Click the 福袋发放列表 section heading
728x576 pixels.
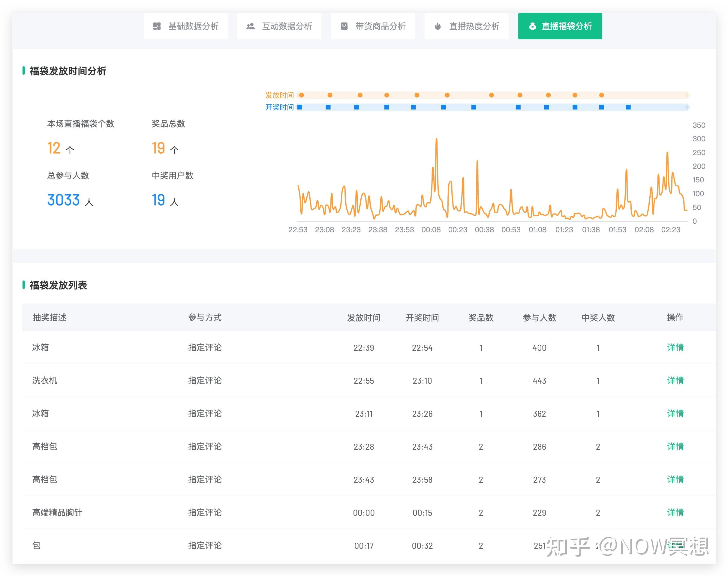coord(58,285)
